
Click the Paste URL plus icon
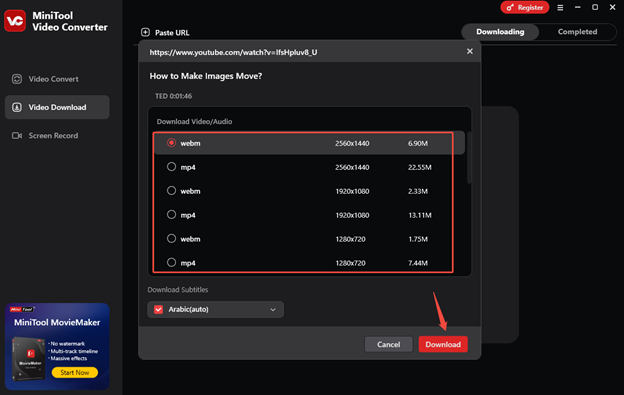point(145,32)
